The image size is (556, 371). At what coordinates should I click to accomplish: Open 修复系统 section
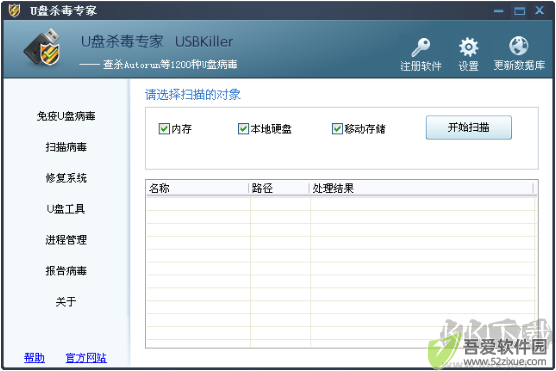66,178
